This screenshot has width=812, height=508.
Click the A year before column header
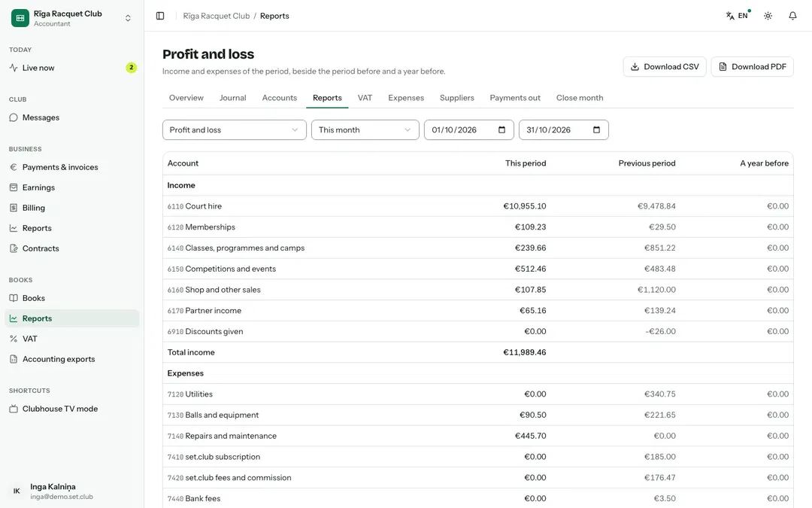tap(765, 163)
